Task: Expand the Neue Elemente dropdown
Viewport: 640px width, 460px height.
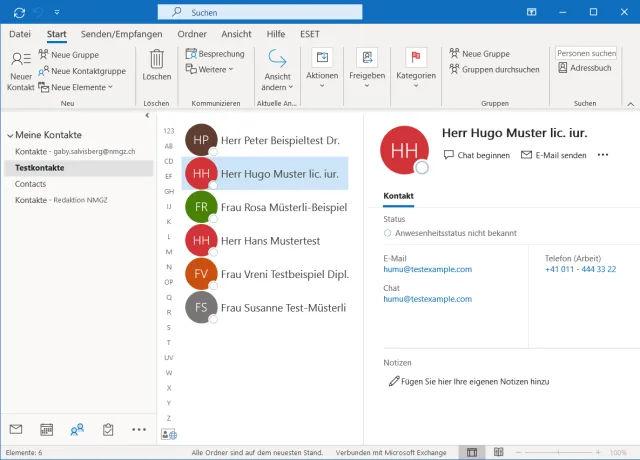Action: tap(76, 87)
